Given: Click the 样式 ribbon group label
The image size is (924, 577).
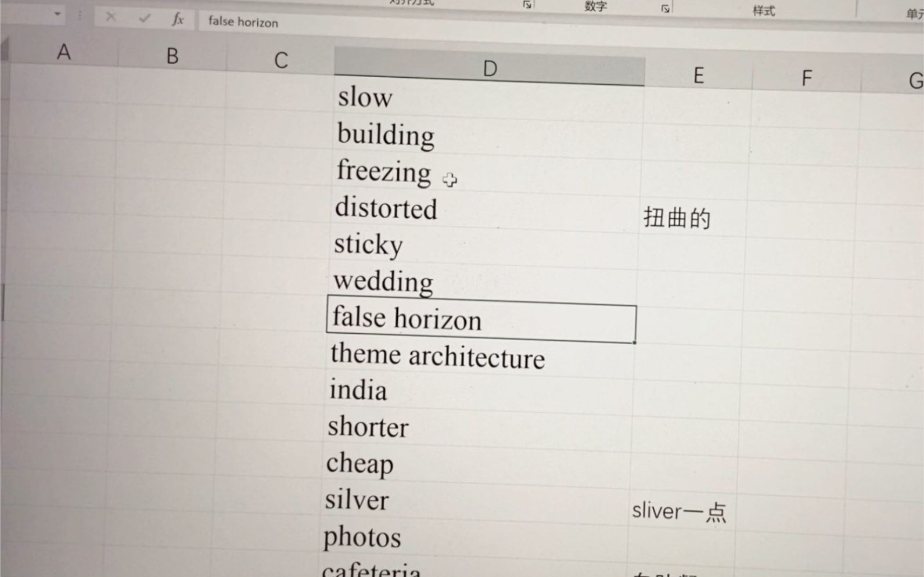Looking at the screenshot, I should click(764, 11).
